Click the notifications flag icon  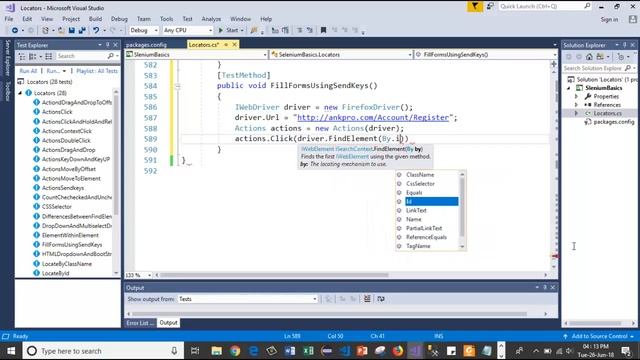click(x=475, y=7)
